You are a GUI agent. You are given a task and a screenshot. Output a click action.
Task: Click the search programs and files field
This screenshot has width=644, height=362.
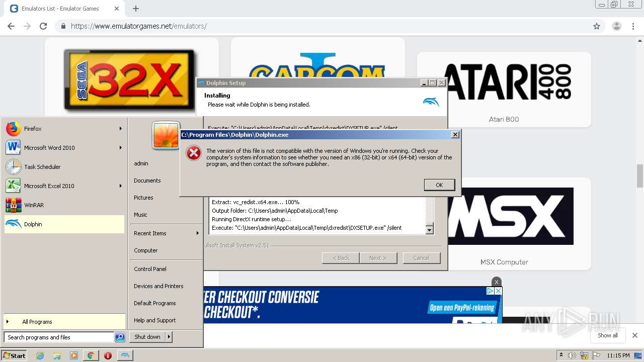click(59, 337)
